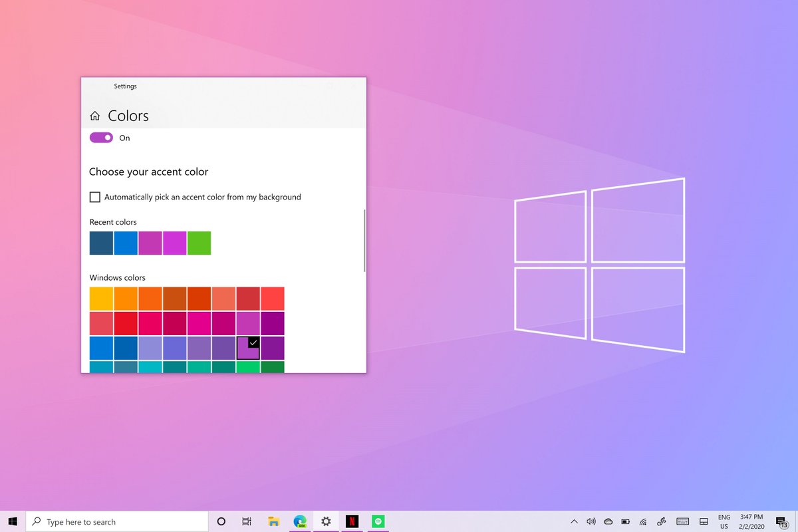Select the third Recent colors swatch, orchid purple
This screenshot has height=532, width=798.
pyautogui.click(x=150, y=243)
